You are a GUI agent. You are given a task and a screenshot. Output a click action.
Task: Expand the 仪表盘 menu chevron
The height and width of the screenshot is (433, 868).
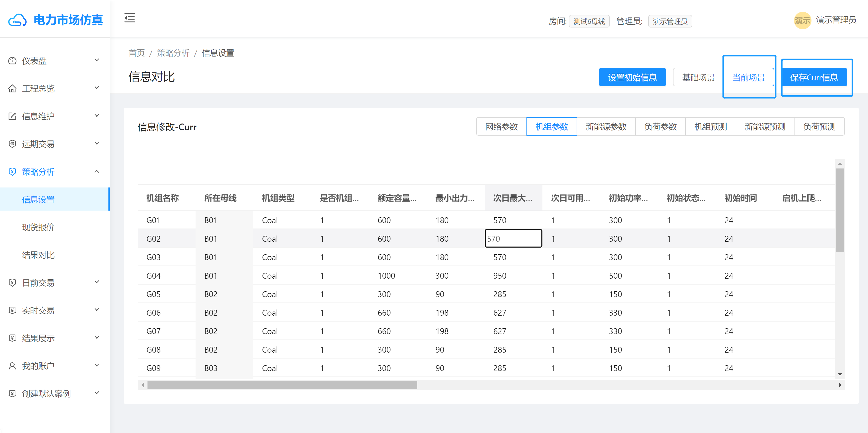coord(97,60)
